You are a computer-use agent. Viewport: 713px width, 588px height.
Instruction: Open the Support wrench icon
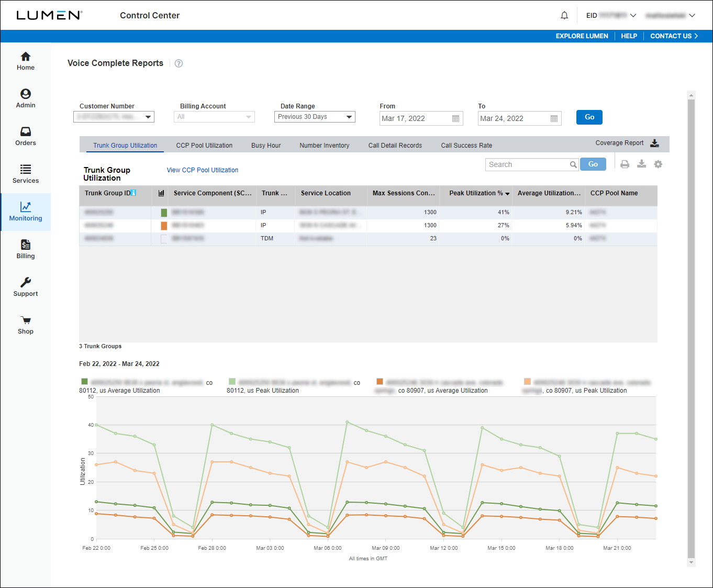click(x=26, y=282)
